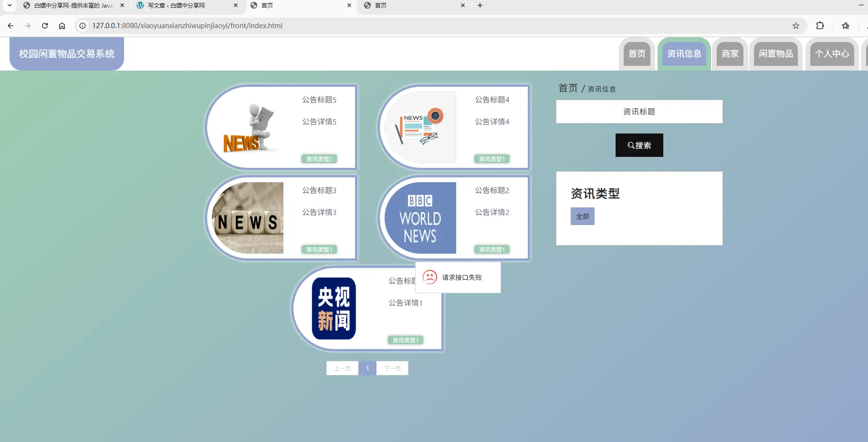
Task: Click the page reload icon
Action: tap(44, 26)
